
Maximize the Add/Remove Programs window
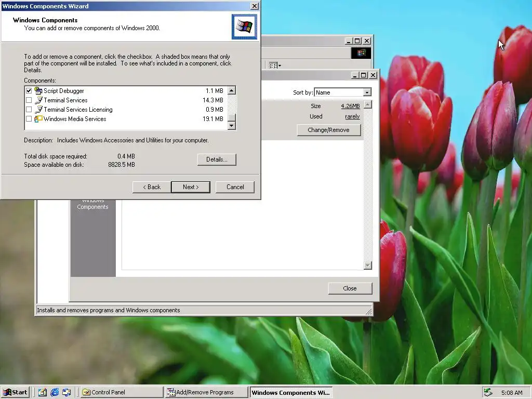363,75
